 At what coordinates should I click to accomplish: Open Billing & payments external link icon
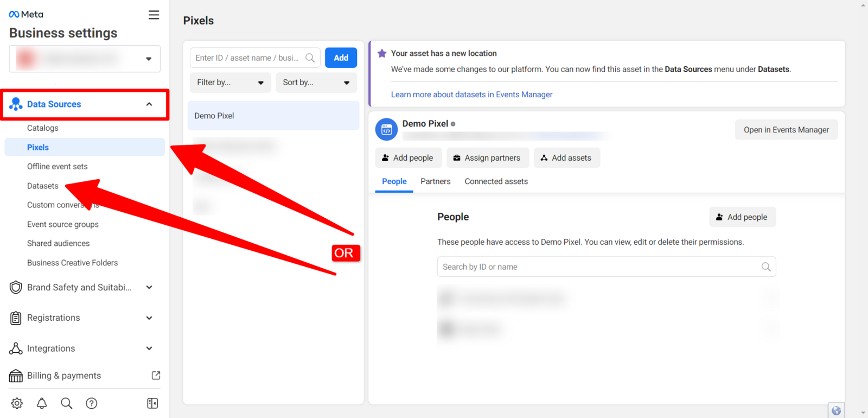tap(156, 376)
